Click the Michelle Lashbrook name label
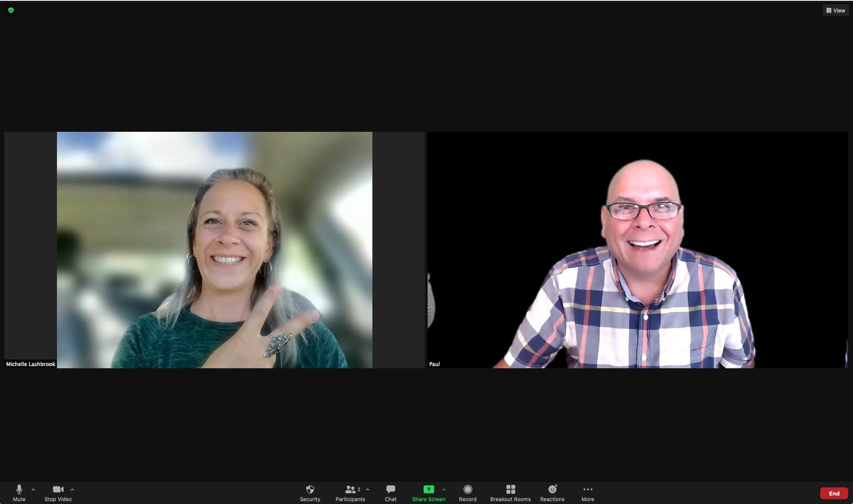Viewport: 853px width, 504px height. click(30, 364)
